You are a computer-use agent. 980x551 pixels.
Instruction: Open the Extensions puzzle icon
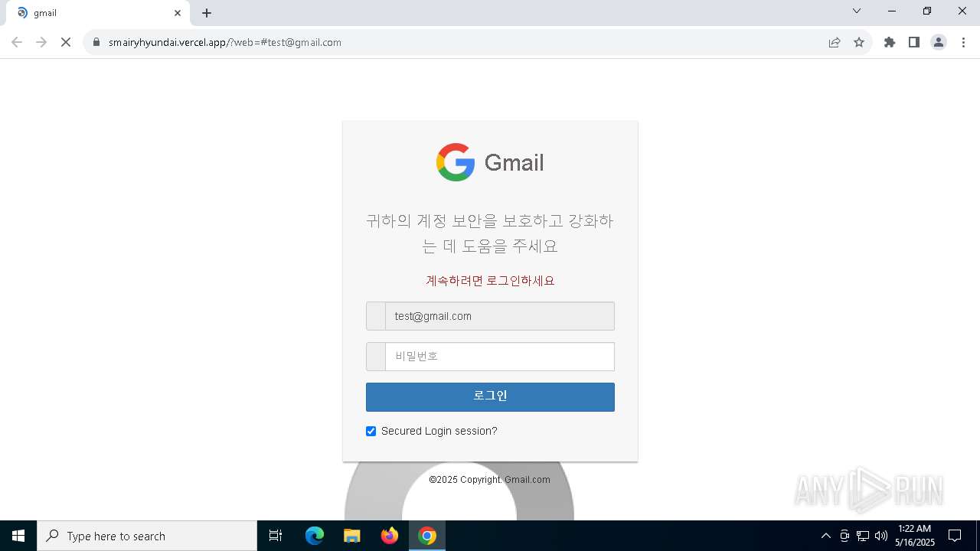[x=890, y=42]
